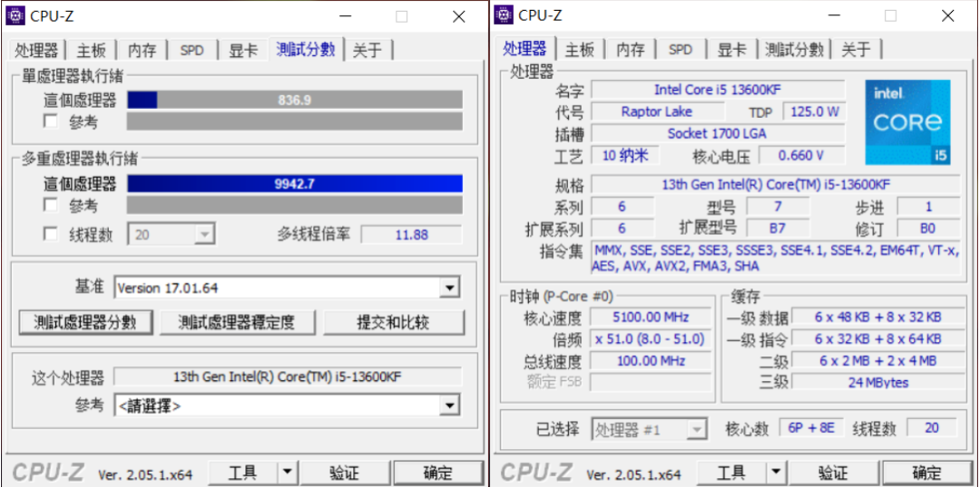Click the single-thread reference bar
Screen dimensions: 980x488
(295, 122)
